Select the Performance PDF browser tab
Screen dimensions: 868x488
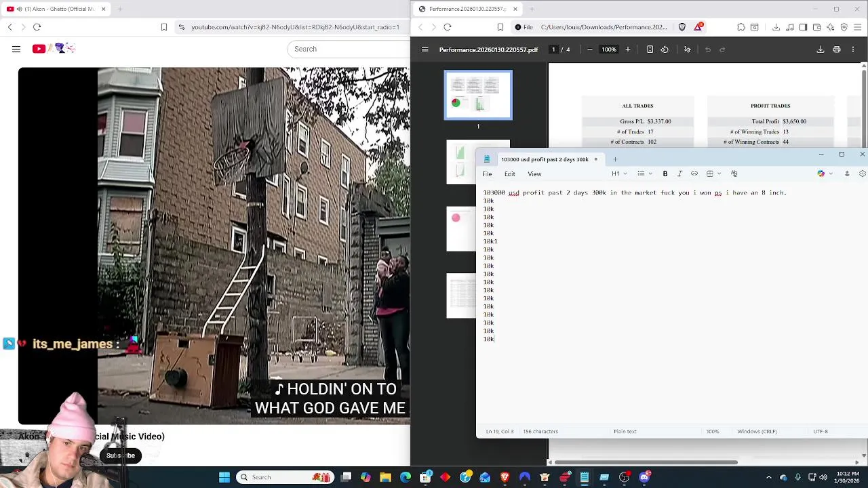pos(468,9)
